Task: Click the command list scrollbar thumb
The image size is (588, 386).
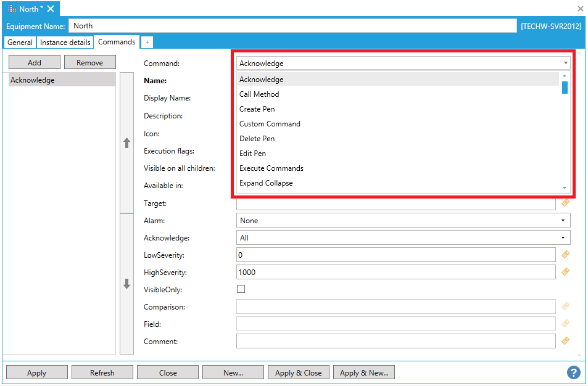Action: click(565, 87)
